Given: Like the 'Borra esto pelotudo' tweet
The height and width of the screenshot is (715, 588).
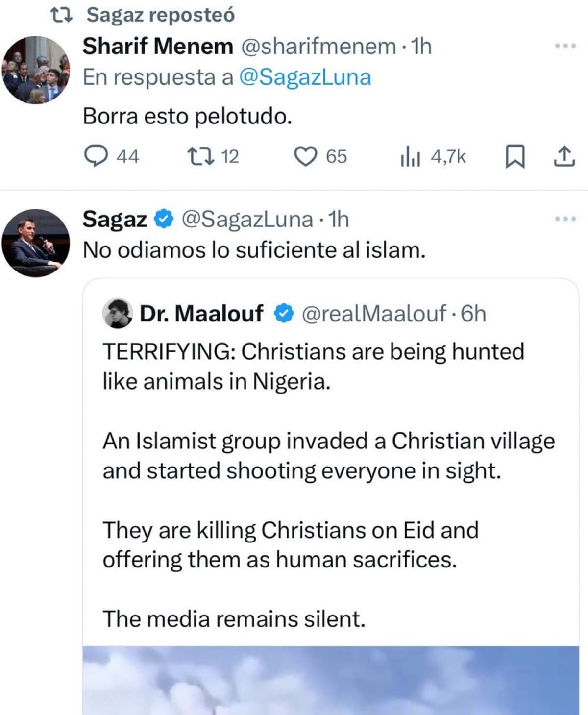Looking at the screenshot, I should coord(306,156).
